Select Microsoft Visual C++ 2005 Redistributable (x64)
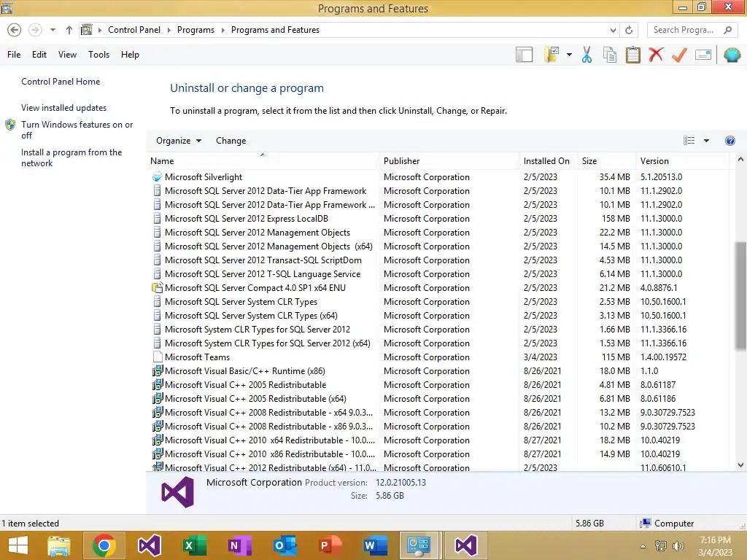This screenshot has height=560, width=747. (x=438, y=399)
